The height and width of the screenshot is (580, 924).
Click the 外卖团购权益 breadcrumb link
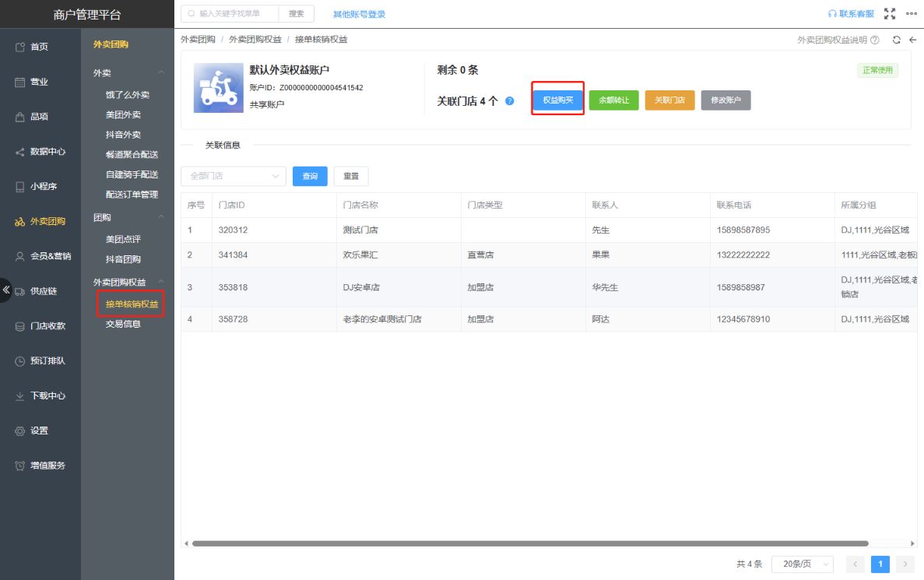point(255,40)
